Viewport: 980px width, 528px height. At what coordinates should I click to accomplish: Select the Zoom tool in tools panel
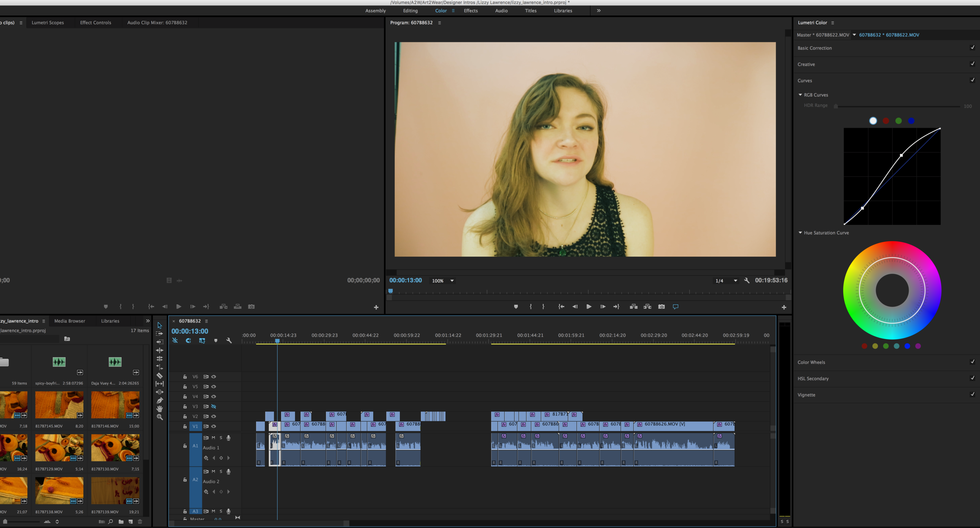[160, 417]
